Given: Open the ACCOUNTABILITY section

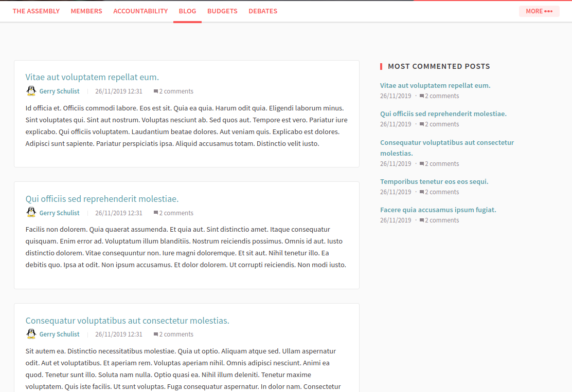Looking at the screenshot, I should click(140, 11).
